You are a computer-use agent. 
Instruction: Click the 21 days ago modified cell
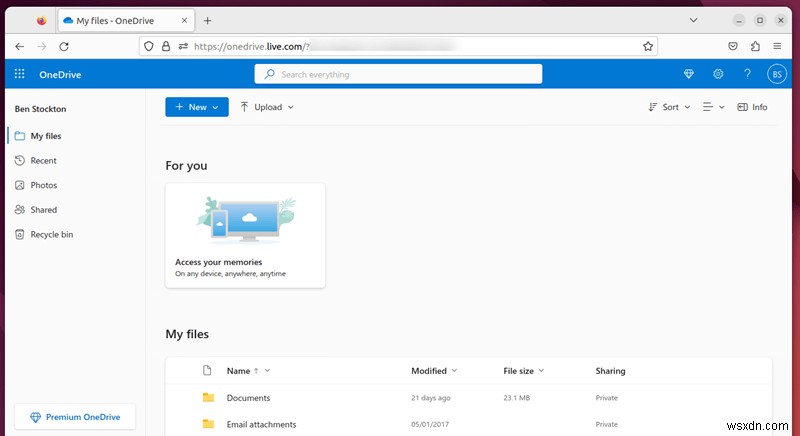click(431, 398)
